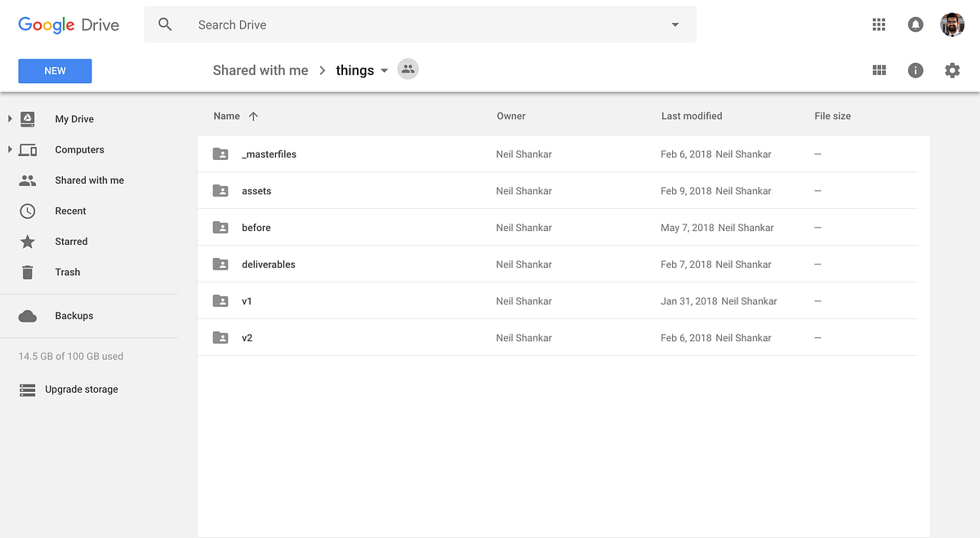Image resolution: width=980 pixels, height=538 pixels.
Task: Open the deliverables folder
Action: (x=269, y=264)
